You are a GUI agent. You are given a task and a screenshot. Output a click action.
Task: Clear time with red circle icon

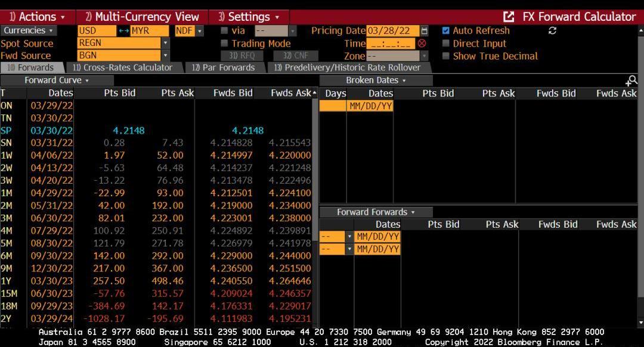[x=422, y=44]
